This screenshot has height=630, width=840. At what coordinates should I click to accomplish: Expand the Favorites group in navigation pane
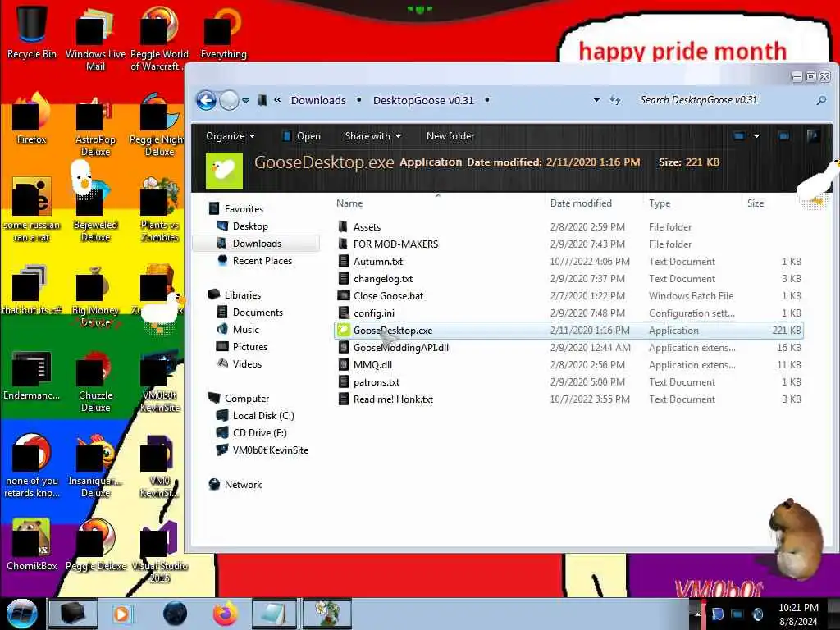tap(243, 209)
